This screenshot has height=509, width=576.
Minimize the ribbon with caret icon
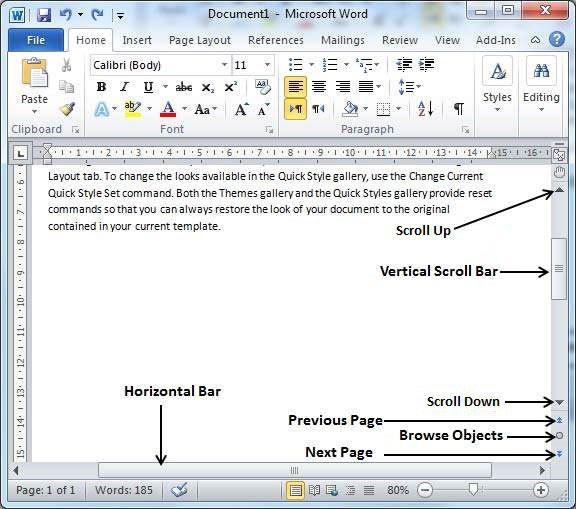(536, 40)
